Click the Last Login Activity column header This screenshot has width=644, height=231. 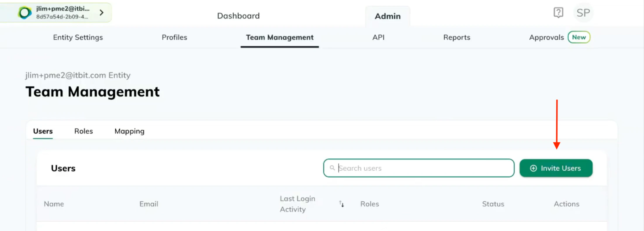(297, 204)
